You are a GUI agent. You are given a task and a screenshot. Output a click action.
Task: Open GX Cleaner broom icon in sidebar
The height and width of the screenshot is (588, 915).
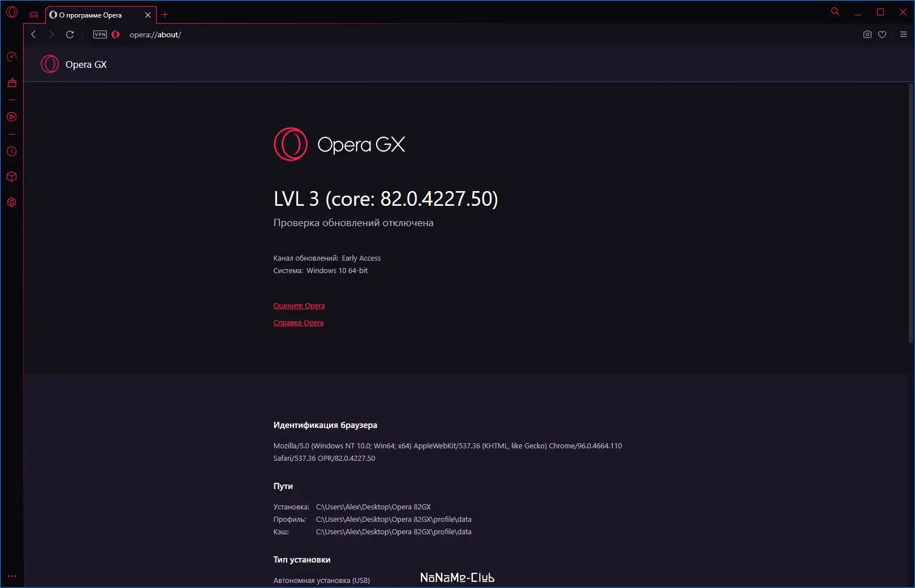pyautogui.click(x=12, y=83)
